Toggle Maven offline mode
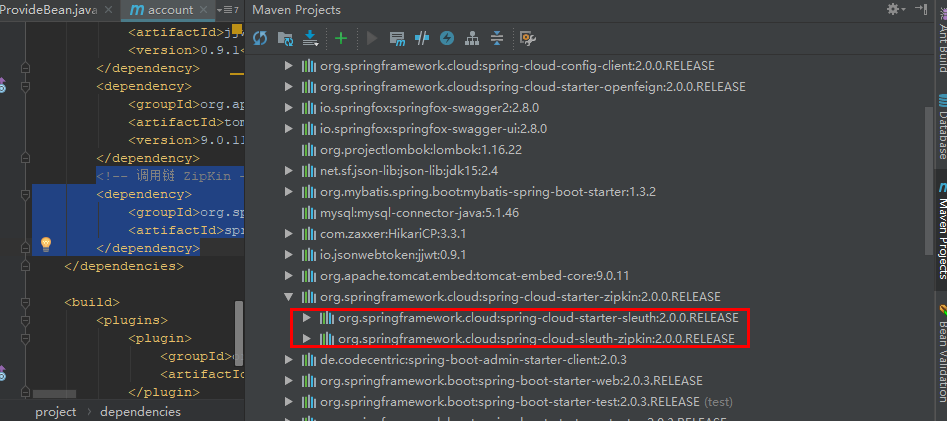Viewport: 947px width, 421px height. click(422, 39)
